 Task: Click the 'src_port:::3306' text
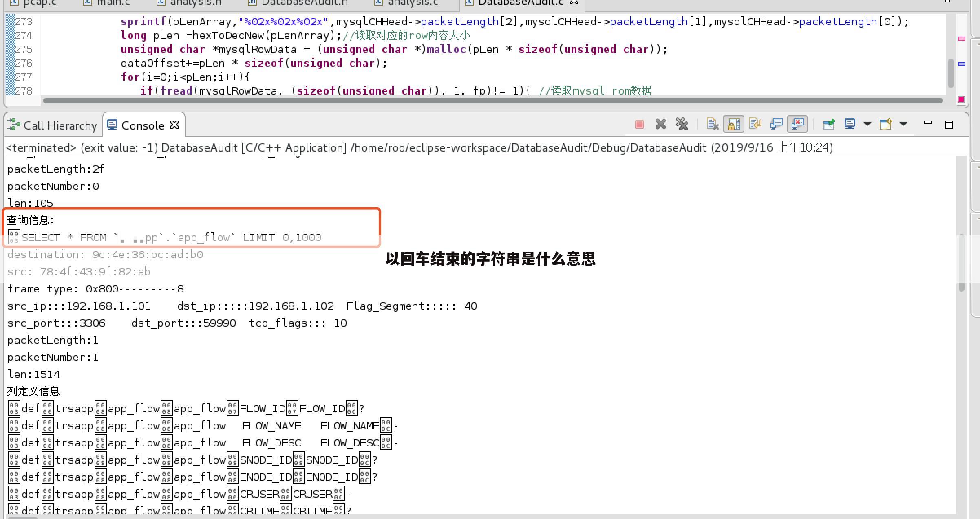pyautogui.click(x=56, y=323)
